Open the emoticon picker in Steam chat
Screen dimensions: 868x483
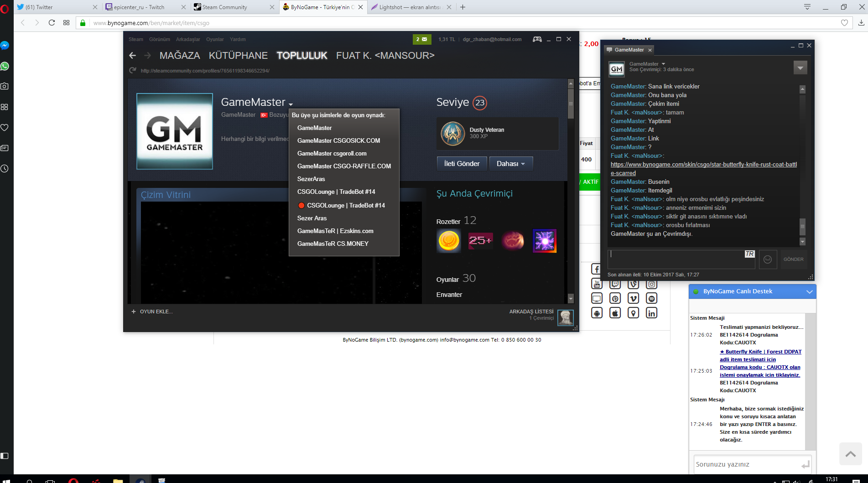[x=768, y=259]
